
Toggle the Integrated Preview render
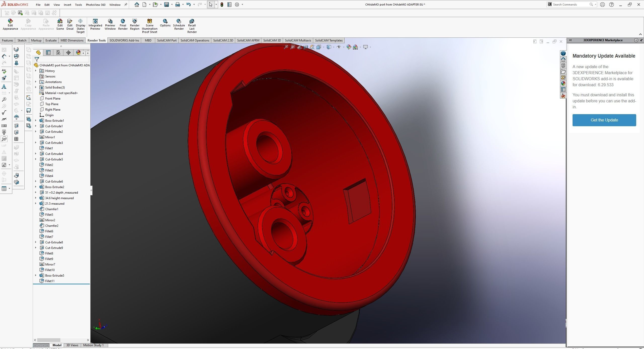coord(95,24)
